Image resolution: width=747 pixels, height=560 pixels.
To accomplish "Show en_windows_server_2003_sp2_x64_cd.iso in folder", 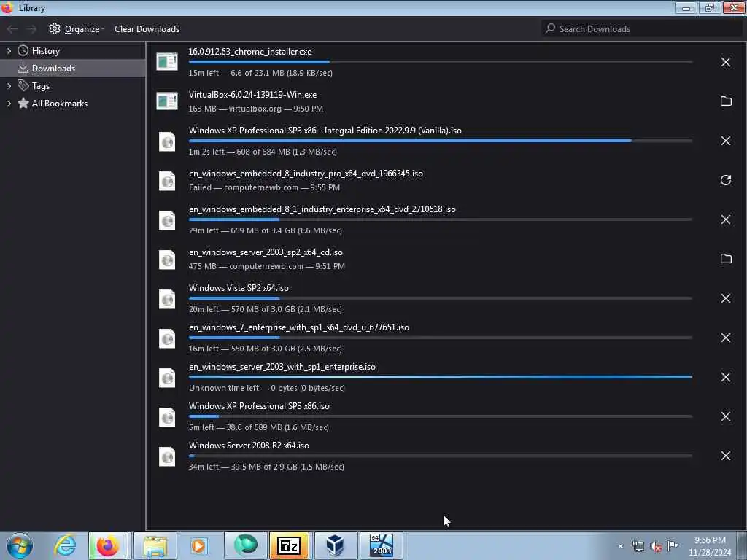I will pos(726,259).
